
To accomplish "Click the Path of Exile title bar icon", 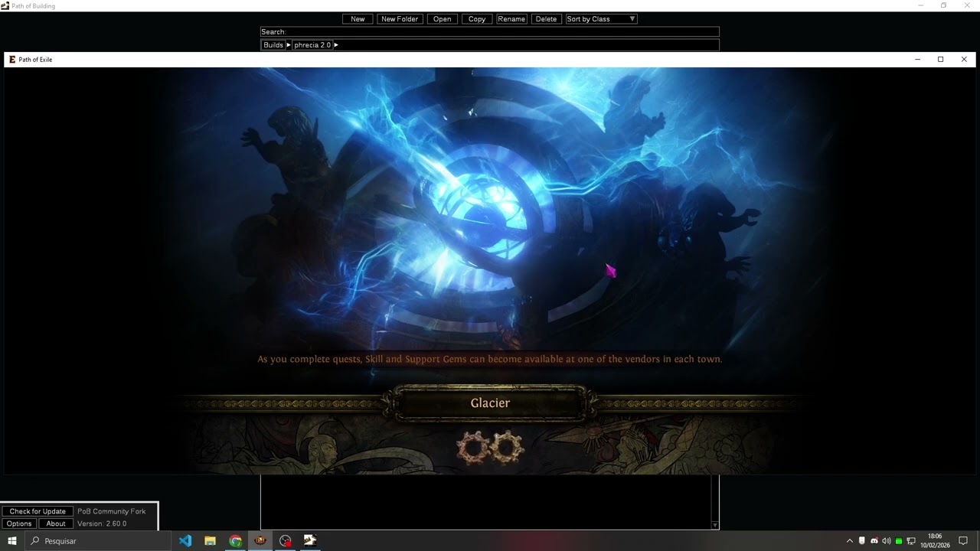I will (x=12, y=60).
